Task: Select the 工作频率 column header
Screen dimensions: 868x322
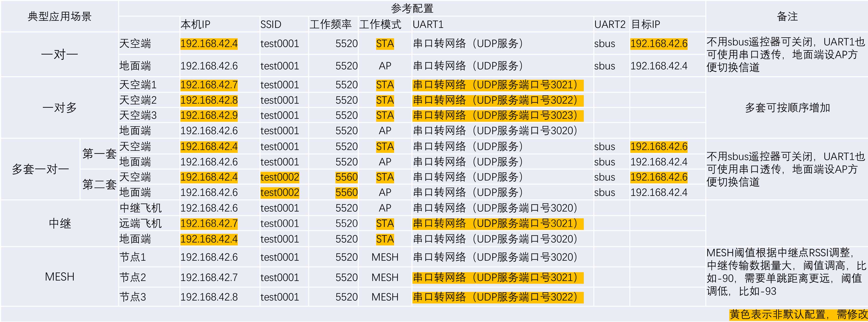Action: pos(330,24)
